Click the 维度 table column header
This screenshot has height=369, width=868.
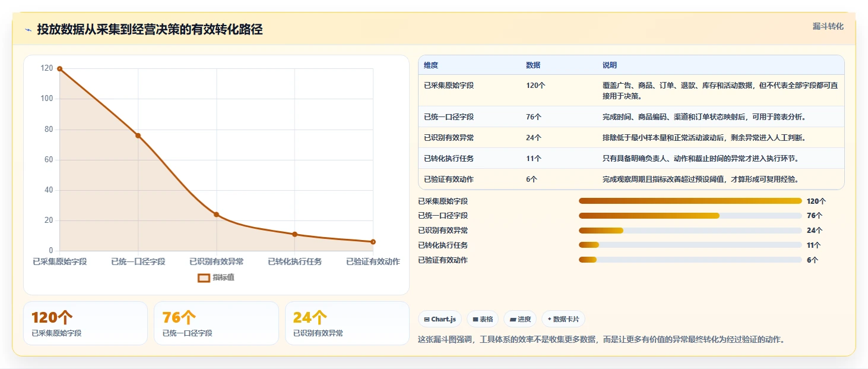point(431,65)
